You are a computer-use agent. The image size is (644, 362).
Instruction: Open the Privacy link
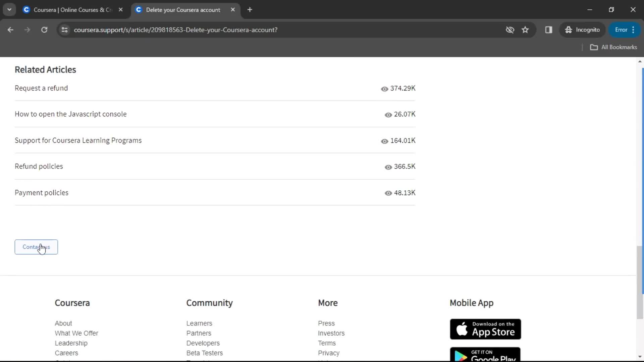329,353
